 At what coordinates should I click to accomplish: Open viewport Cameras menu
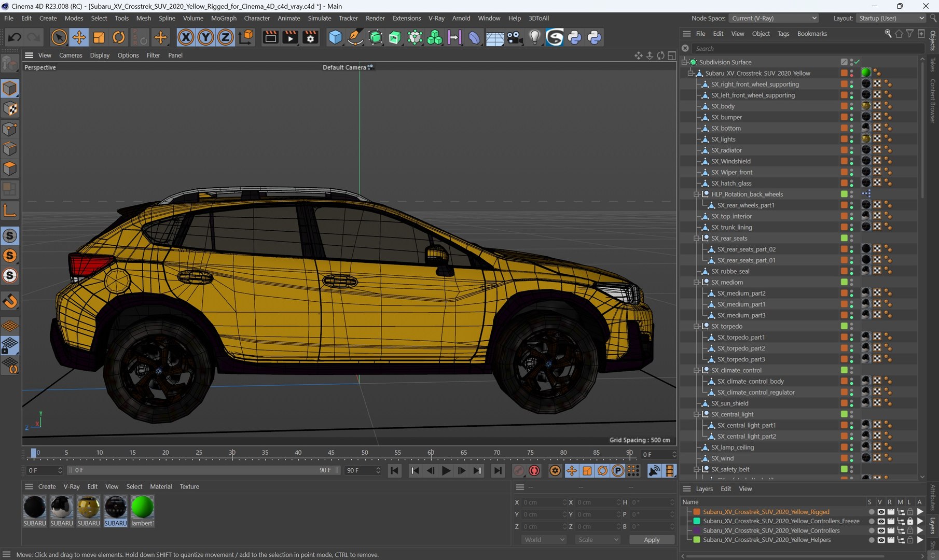click(x=71, y=55)
